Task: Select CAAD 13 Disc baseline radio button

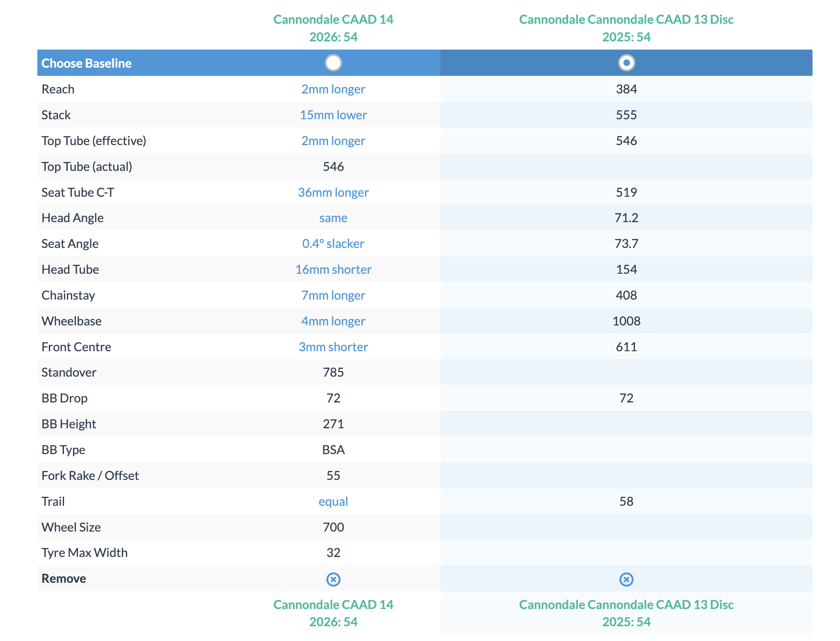Action: pos(626,63)
